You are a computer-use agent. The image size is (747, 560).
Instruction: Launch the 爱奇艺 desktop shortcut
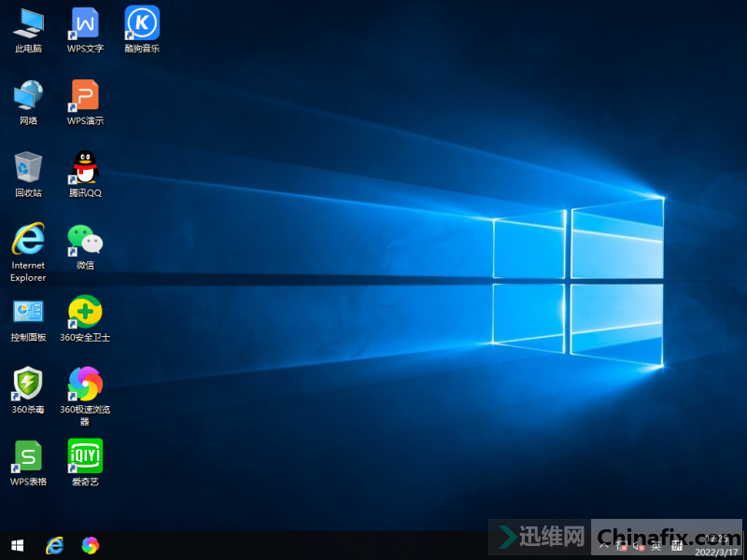pyautogui.click(x=85, y=463)
